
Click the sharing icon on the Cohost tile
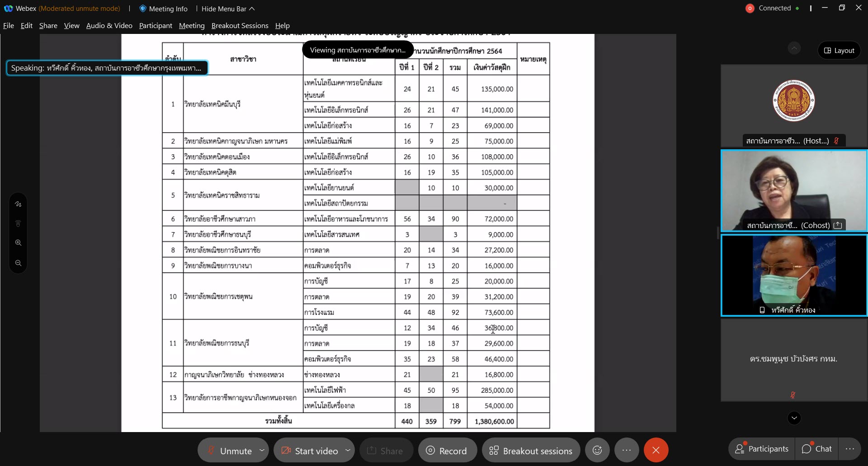coord(838,225)
